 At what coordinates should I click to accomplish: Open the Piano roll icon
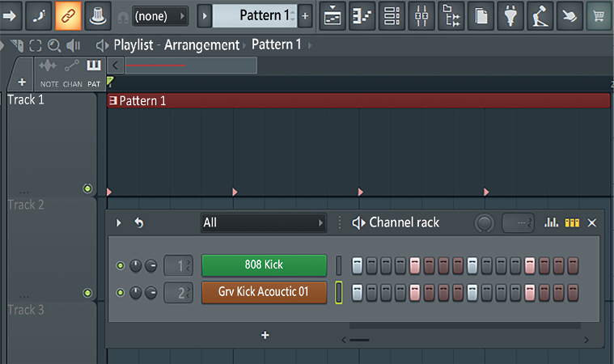362,16
